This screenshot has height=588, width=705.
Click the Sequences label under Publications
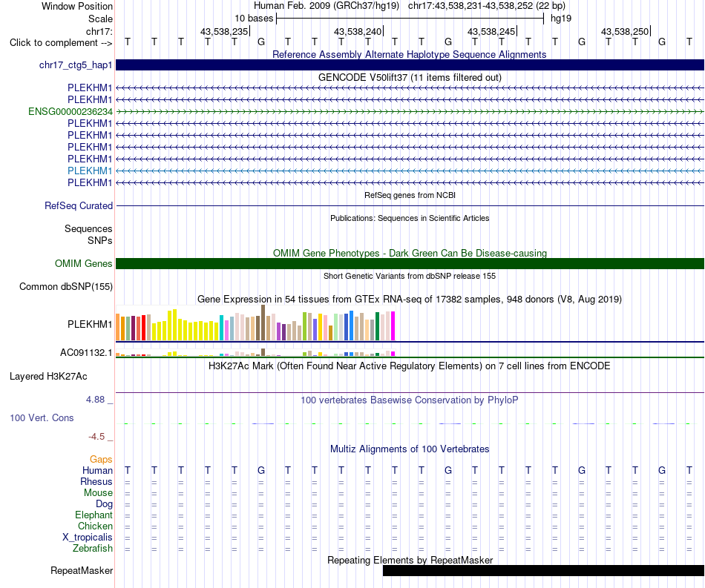(x=88, y=228)
